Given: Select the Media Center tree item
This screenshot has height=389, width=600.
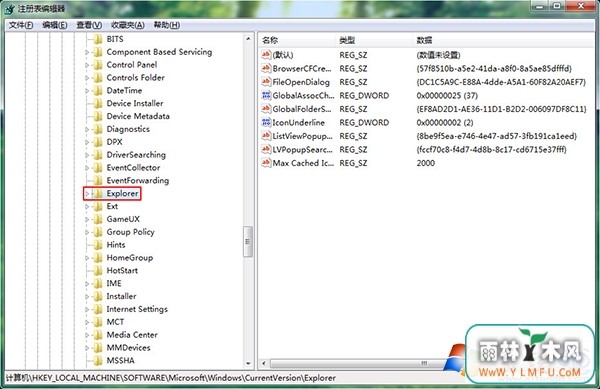Looking at the screenshot, I should [x=132, y=335].
